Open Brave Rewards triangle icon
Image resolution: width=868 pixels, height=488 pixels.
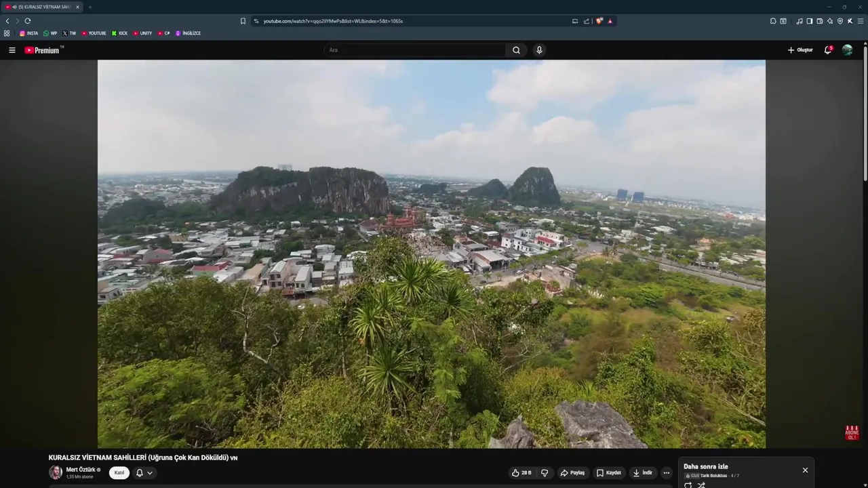pos(610,21)
